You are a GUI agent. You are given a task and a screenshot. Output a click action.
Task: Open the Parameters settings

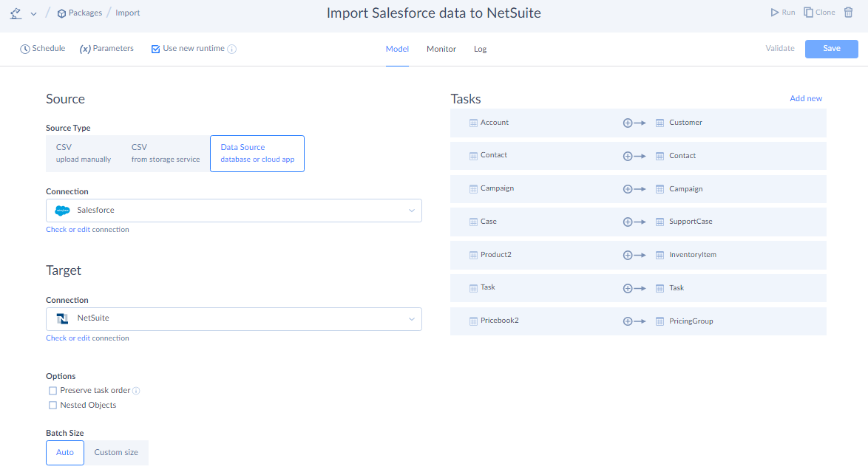pyautogui.click(x=106, y=49)
